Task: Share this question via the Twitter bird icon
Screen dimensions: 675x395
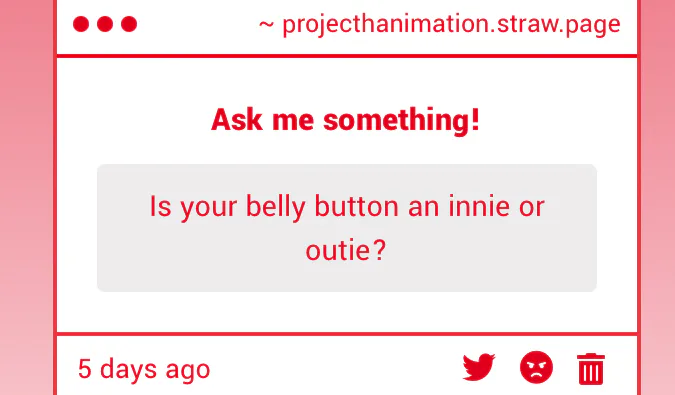Action: tap(479, 367)
